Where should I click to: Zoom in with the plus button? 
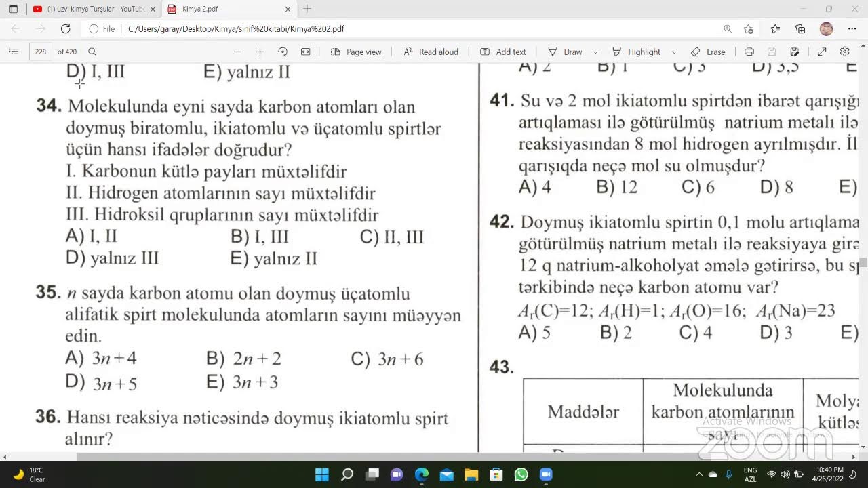click(260, 52)
